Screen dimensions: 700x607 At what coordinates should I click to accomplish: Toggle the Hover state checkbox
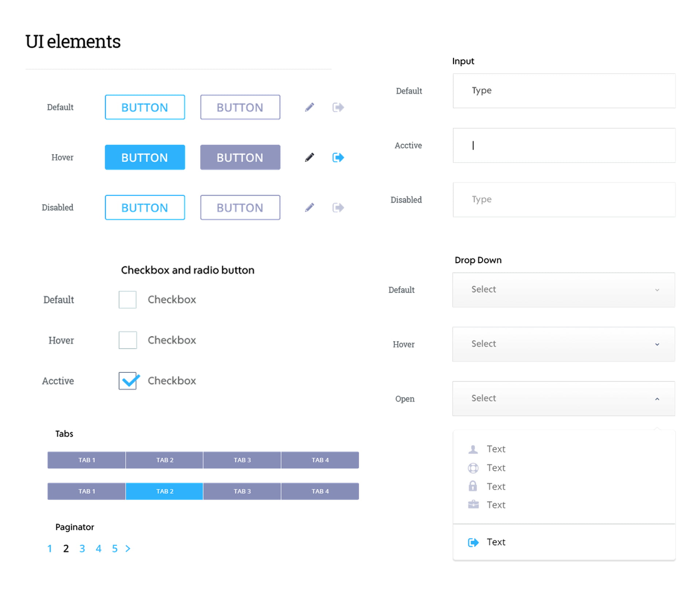127,340
